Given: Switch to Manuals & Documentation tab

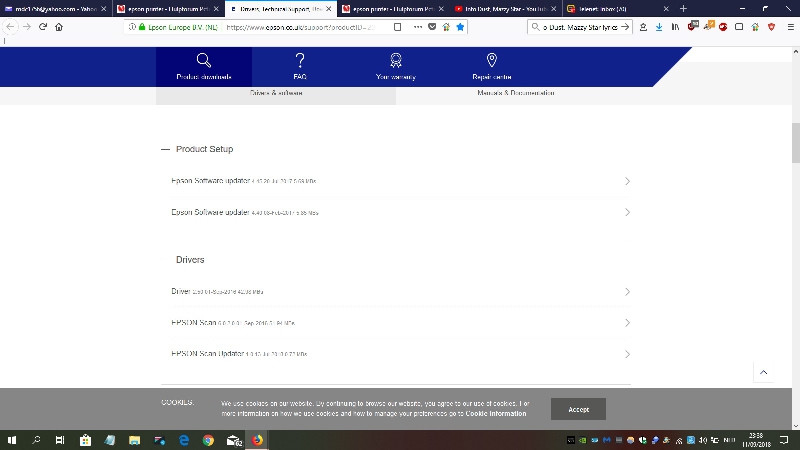Looking at the screenshot, I should (515, 93).
